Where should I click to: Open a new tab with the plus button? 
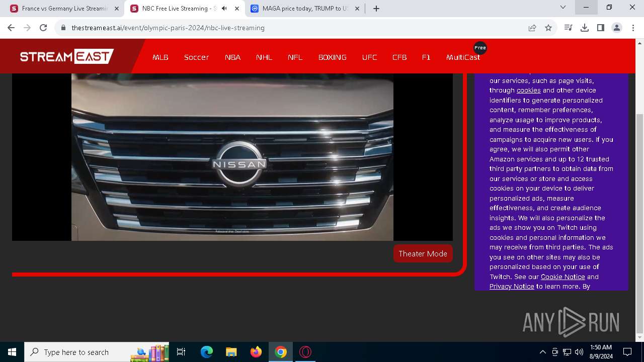[376, 9]
